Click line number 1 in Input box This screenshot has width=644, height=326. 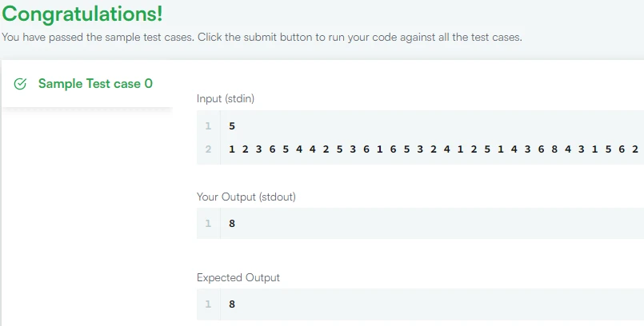208,126
